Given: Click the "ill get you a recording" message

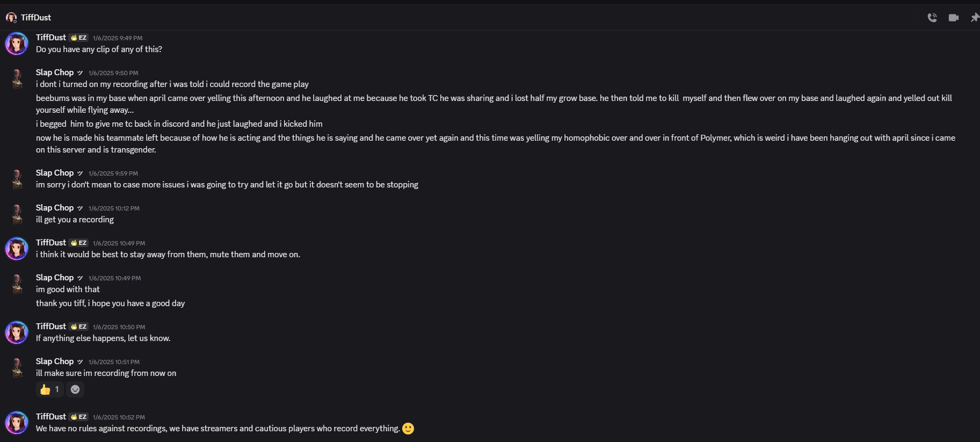Looking at the screenshot, I should [x=75, y=220].
